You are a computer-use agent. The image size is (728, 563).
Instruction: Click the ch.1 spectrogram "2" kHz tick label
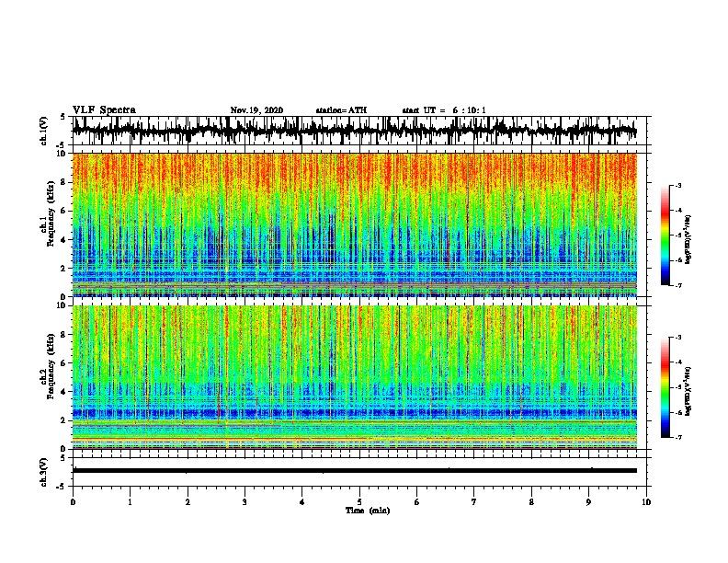pyautogui.click(x=65, y=268)
